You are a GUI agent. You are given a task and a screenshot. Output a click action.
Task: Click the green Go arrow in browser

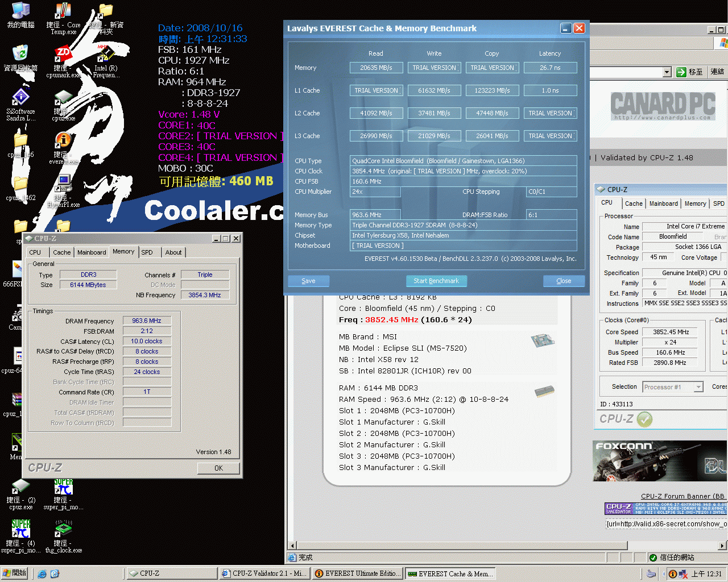[x=681, y=72]
